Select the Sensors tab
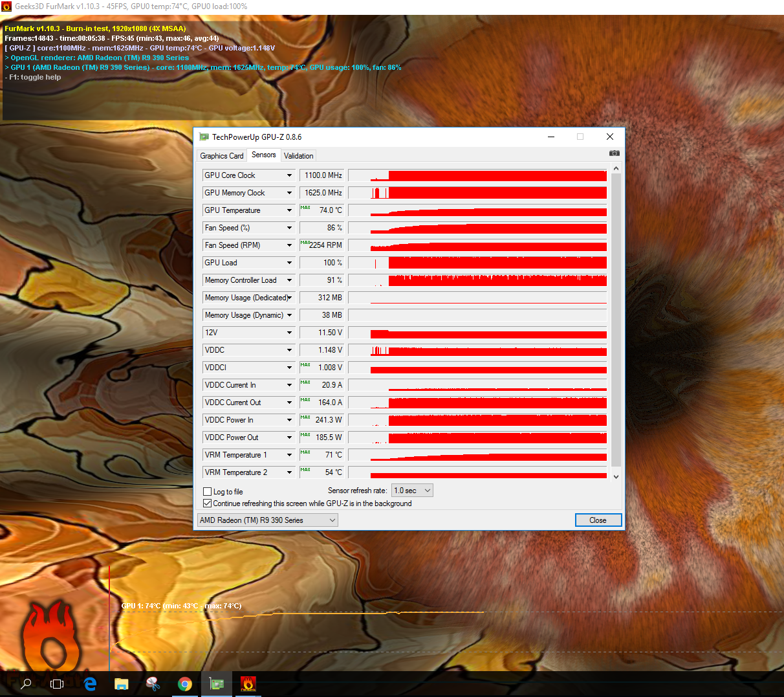Screen dimensions: 784x697 (264, 155)
